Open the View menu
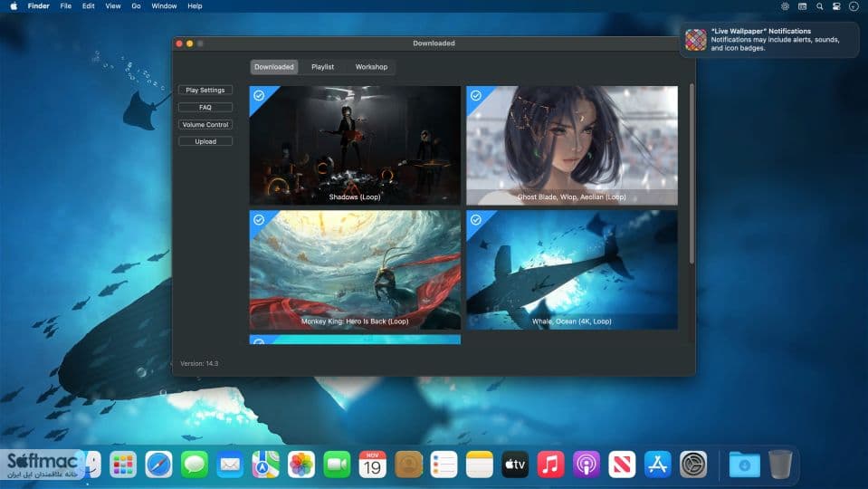This screenshot has width=868, height=489. pos(113,6)
